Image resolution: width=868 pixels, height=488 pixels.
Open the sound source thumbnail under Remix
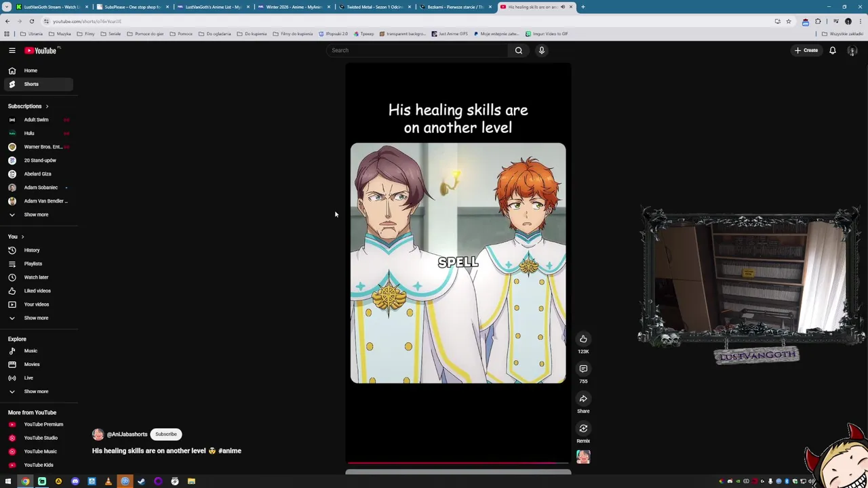583,457
